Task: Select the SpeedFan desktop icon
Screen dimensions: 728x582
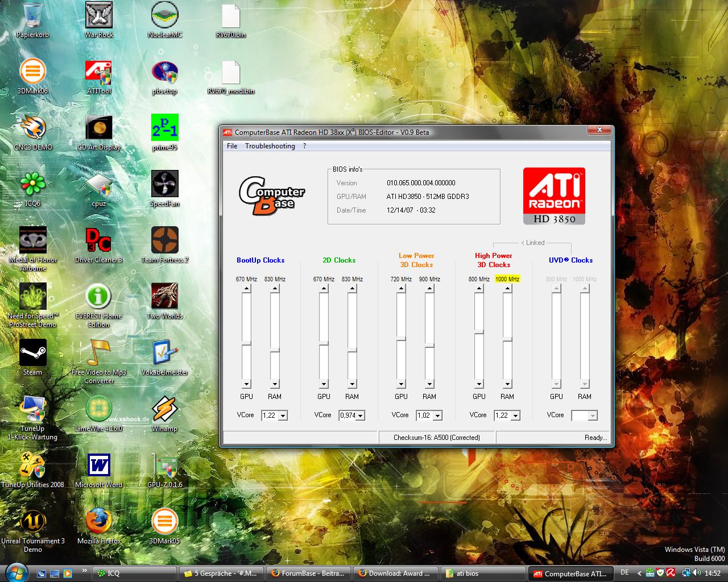Action: pos(165,189)
